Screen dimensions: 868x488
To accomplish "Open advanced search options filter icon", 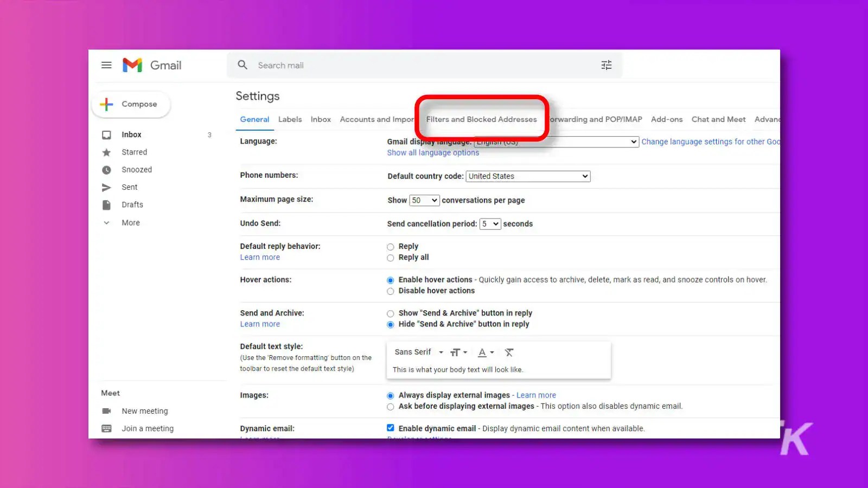I will click(x=606, y=65).
